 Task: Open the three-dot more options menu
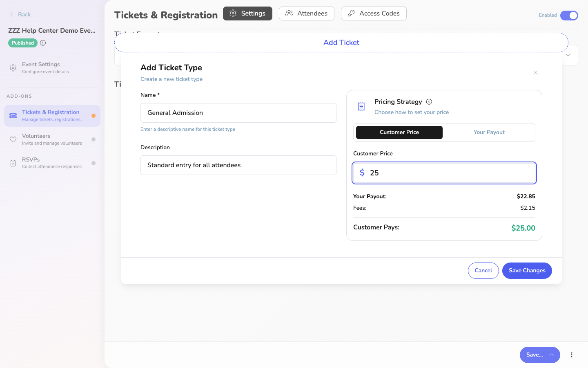point(572,355)
